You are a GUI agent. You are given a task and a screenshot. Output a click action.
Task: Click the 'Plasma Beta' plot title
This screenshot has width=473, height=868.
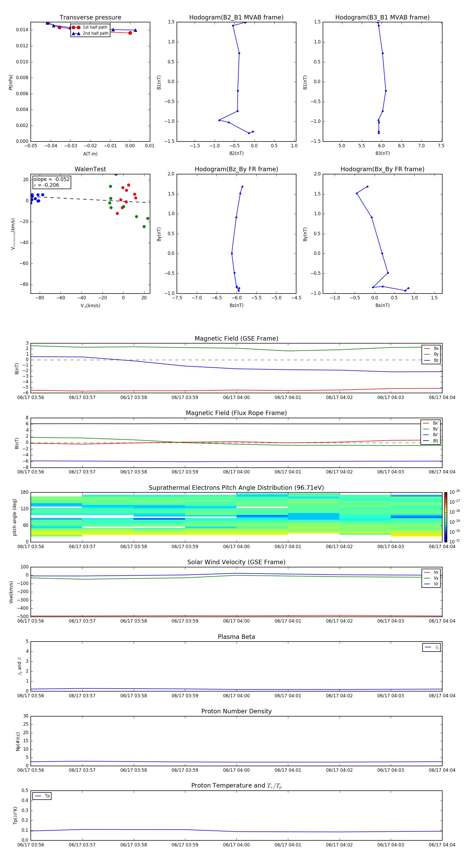point(236,637)
